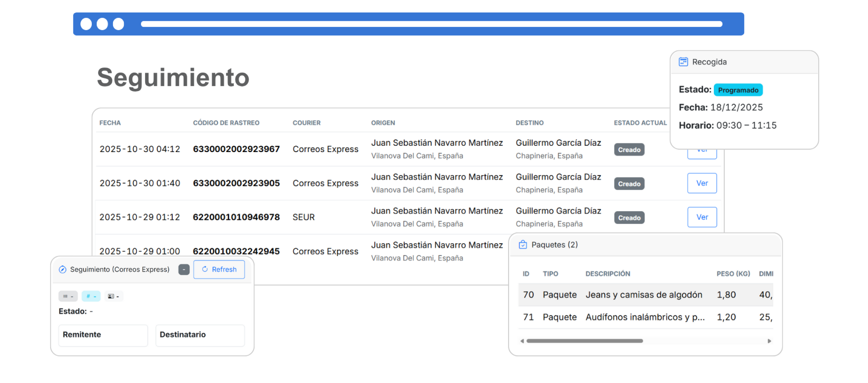Image resolution: width=868 pixels, height=383 pixels.
Task: Click the white address bar of the browser
Action: (431, 24)
